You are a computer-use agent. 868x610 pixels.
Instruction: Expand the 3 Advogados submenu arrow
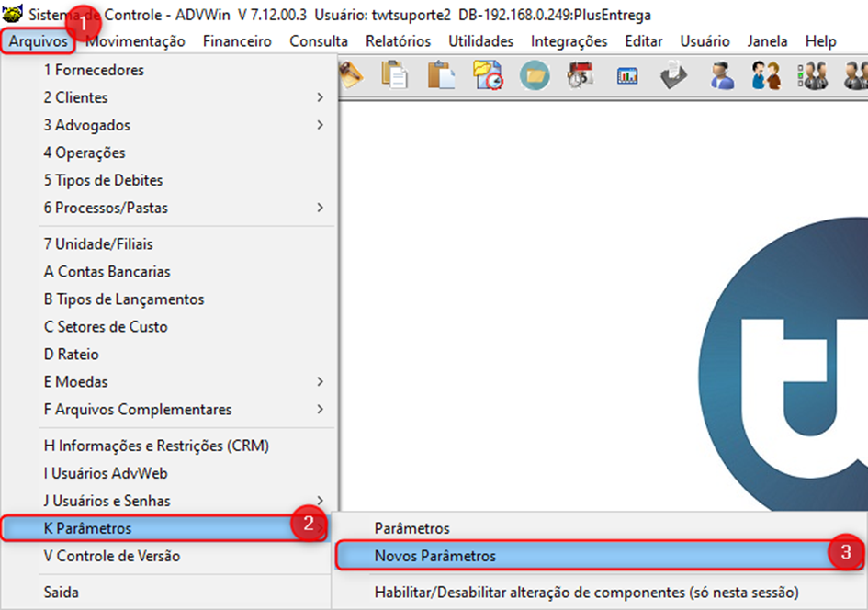[x=320, y=125]
